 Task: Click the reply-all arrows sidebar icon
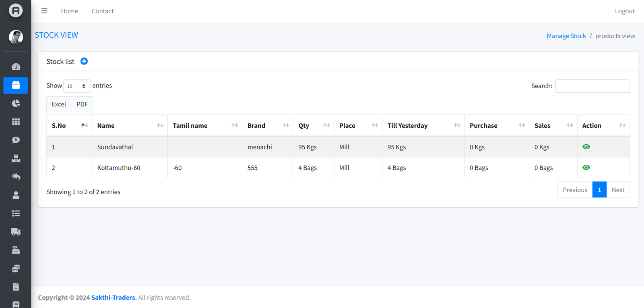(x=16, y=177)
